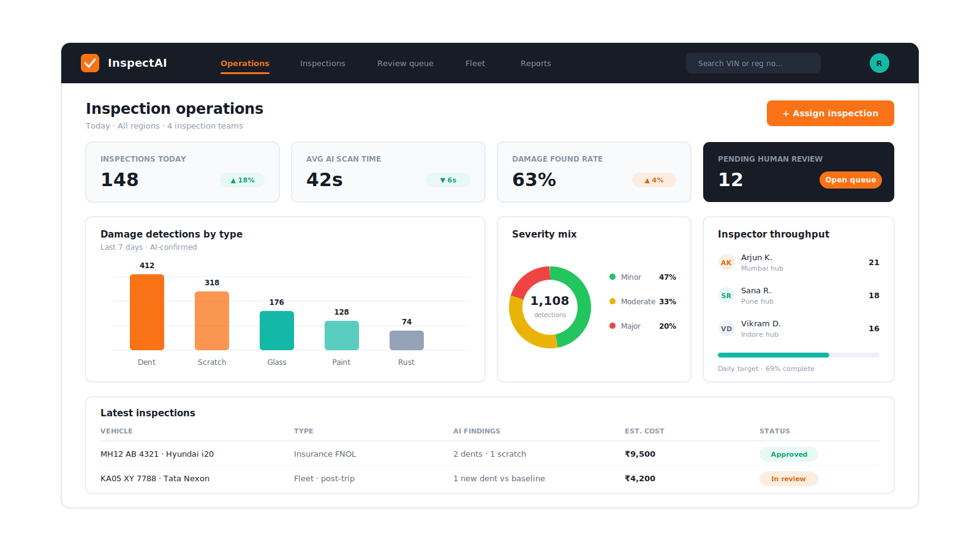980x551 pixels.
Task: Click the EST. COST column header
Action: pos(644,431)
